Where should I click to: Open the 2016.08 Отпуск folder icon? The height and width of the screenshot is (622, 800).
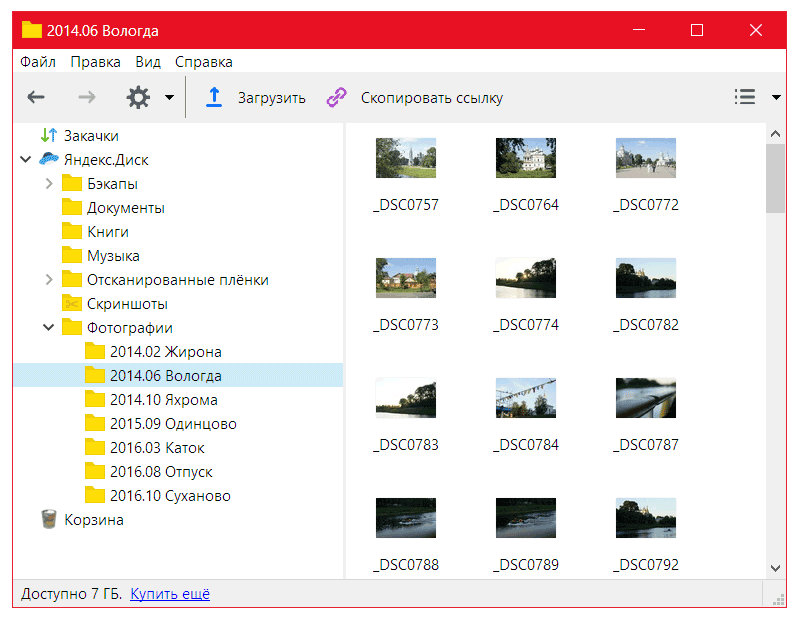click(x=95, y=470)
